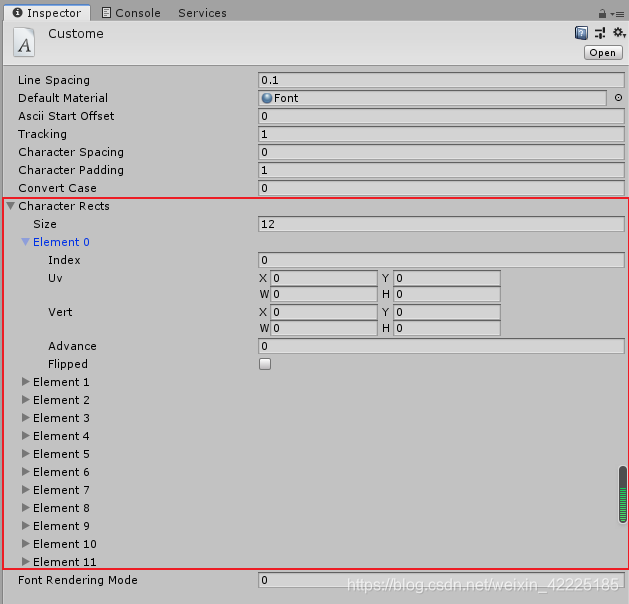This screenshot has height=604, width=629.
Task: Click the Default Material Font field
Action: pyautogui.click(x=432, y=98)
